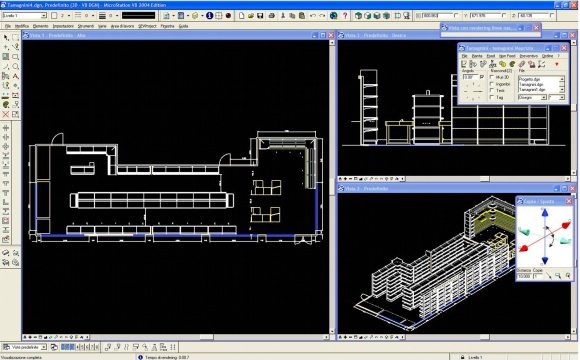
Task: Click the top blue arrow in Copia/Sposta panel
Action: 545,213
